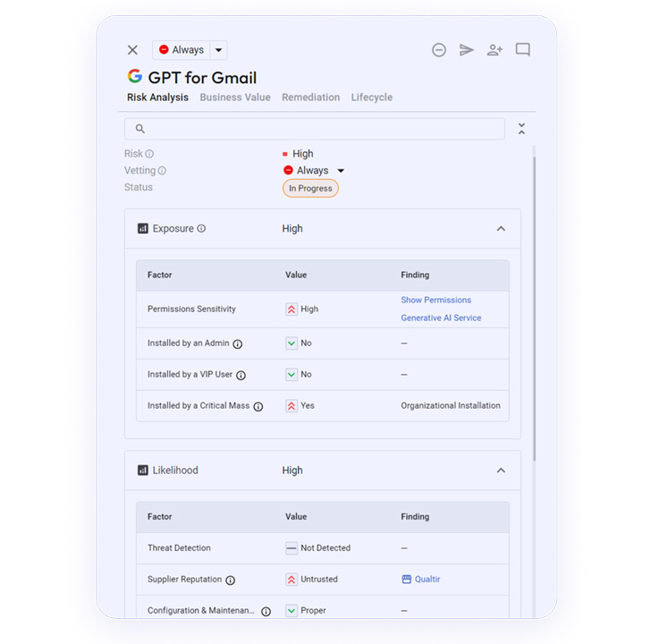Click the GPT for Gmail title
The height and width of the screenshot is (644, 651).
click(x=202, y=78)
